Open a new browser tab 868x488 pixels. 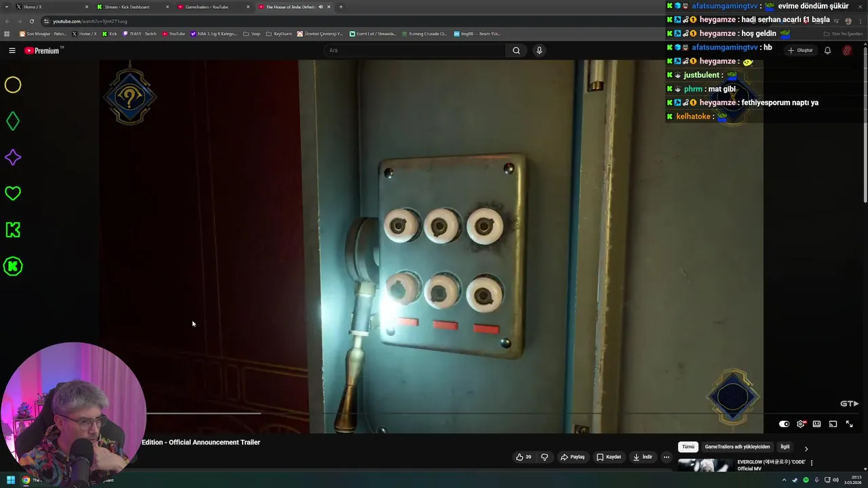340,7
